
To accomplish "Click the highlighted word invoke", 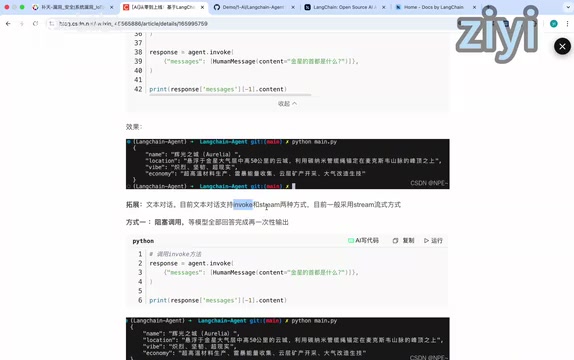I will (x=243, y=205).
